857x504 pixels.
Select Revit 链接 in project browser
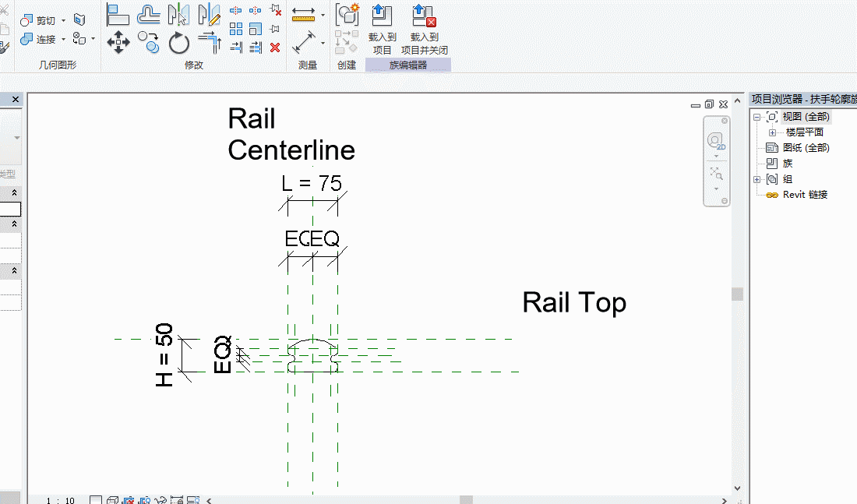pos(805,195)
